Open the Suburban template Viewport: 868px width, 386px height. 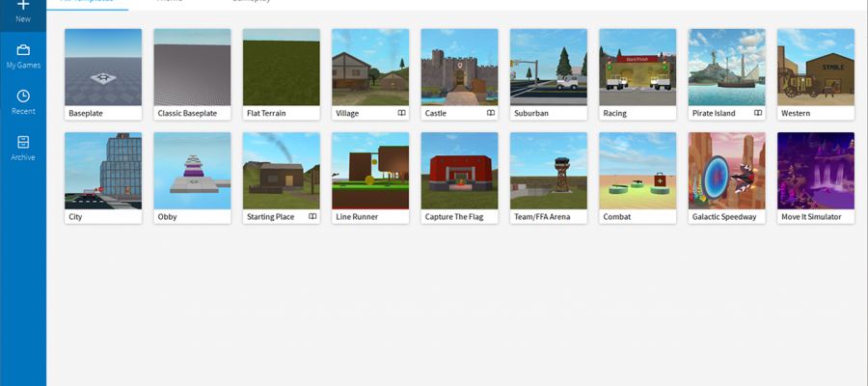(x=549, y=74)
